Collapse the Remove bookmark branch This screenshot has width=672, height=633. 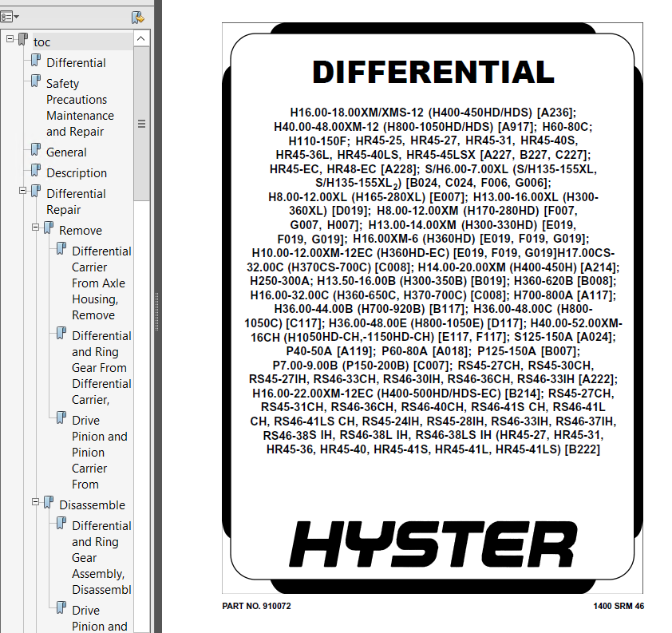point(36,227)
